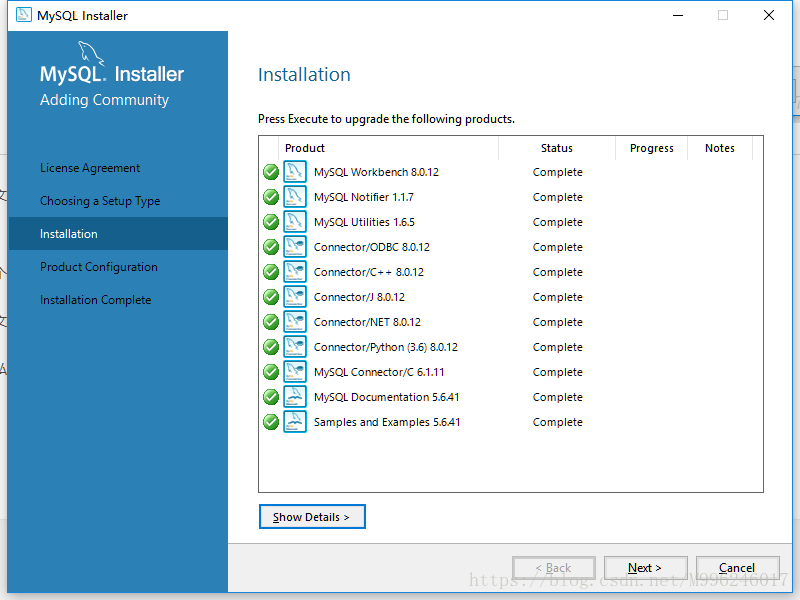Click the green checkmark beside Connector/Python (3.6)
800x600 pixels.
click(x=271, y=347)
